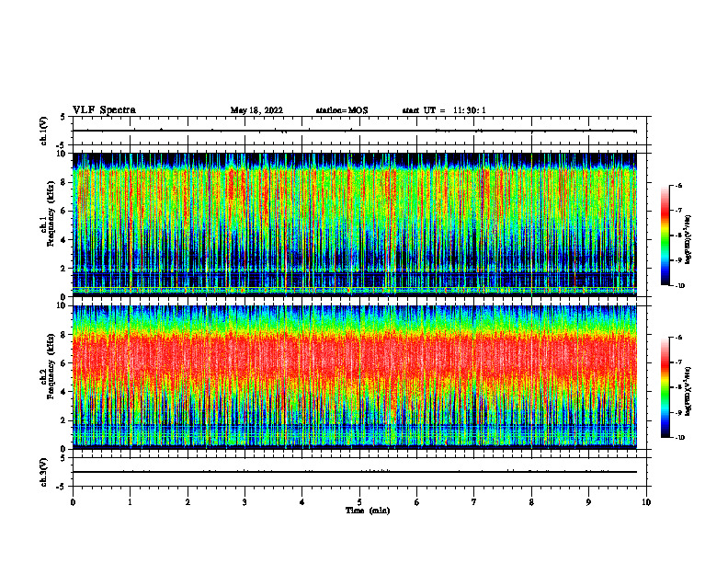The height and width of the screenshot is (563, 728).
Task: Select the "May 18, 2022" date text
Action: (256, 110)
